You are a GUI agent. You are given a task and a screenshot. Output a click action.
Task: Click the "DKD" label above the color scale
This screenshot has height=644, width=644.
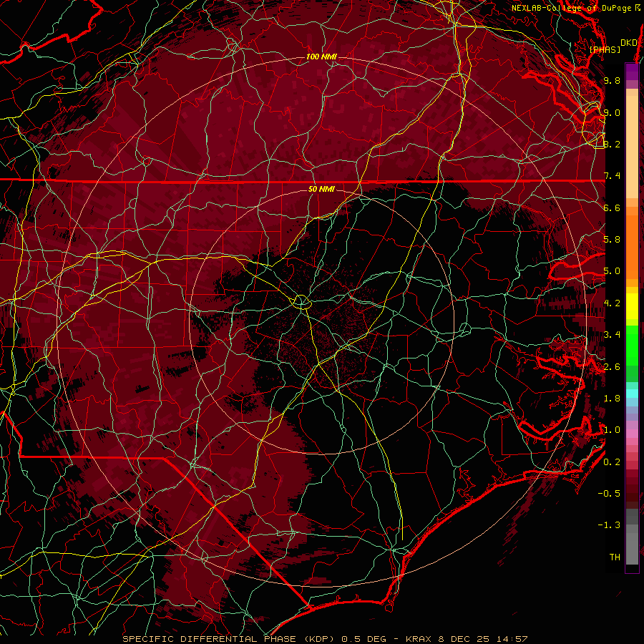click(629, 43)
